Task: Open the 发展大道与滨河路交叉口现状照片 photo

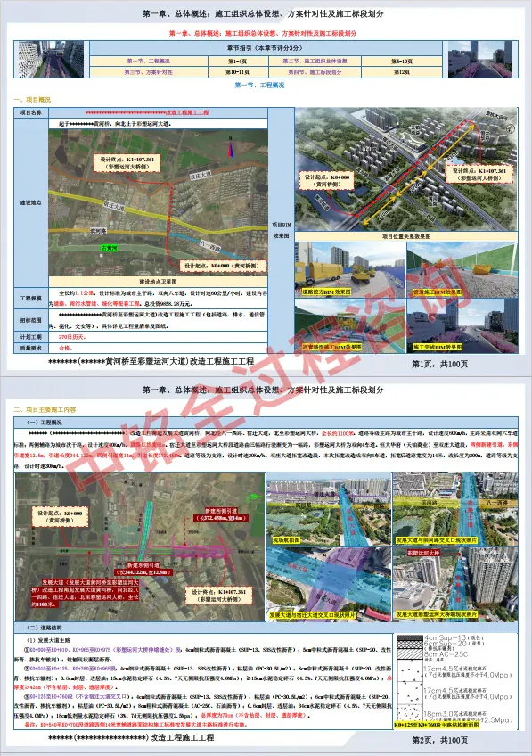Action: coord(455,509)
